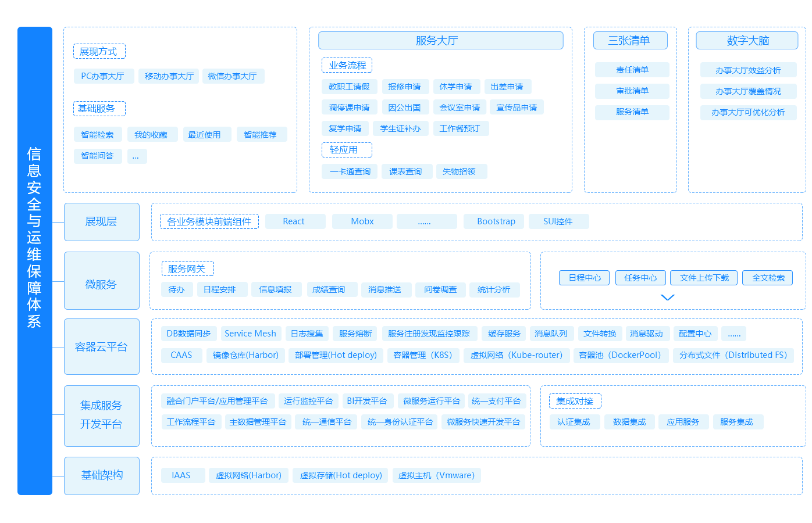The width and height of the screenshot is (812, 523).
Task: Open the 全文检索 button
Action: 768,278
